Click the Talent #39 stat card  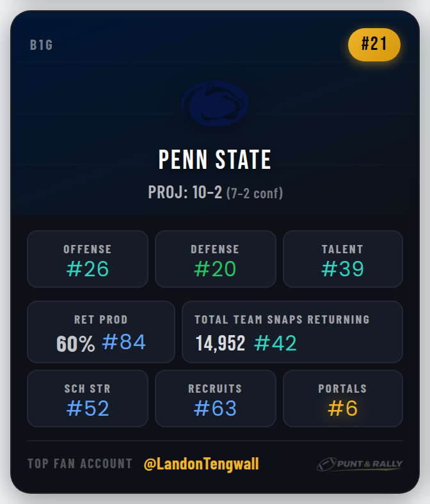[x=342, y=259]
